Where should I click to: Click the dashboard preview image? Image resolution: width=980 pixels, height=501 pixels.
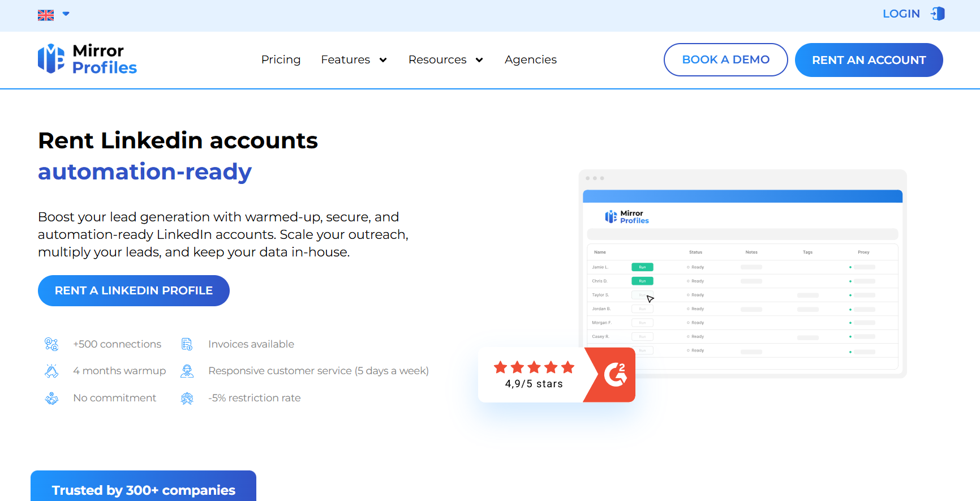tap(742, 273)
